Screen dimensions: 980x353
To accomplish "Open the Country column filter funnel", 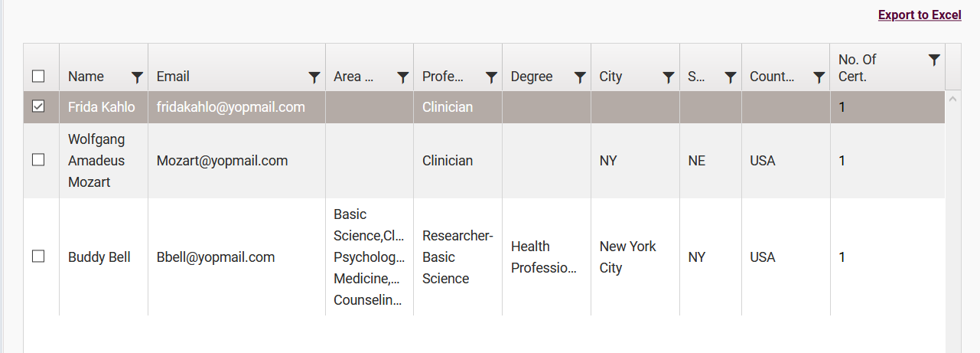I will tap(819, 77).
